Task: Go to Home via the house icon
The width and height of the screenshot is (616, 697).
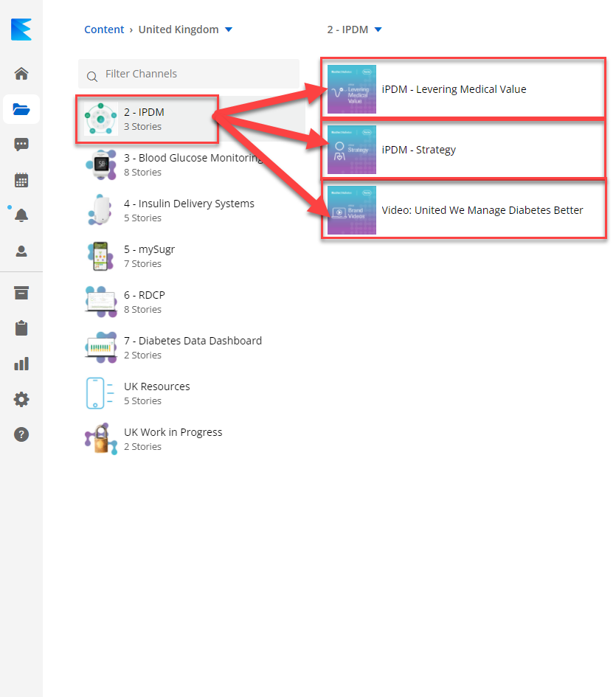Action: click(21, 73)
